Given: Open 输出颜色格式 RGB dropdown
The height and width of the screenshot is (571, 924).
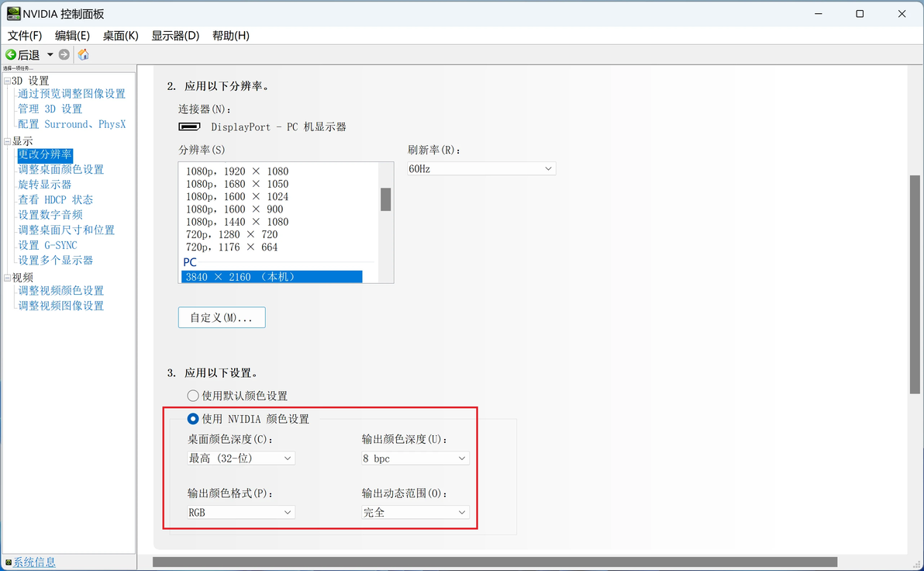Looking at the screenshot, I should pos(240,513).
